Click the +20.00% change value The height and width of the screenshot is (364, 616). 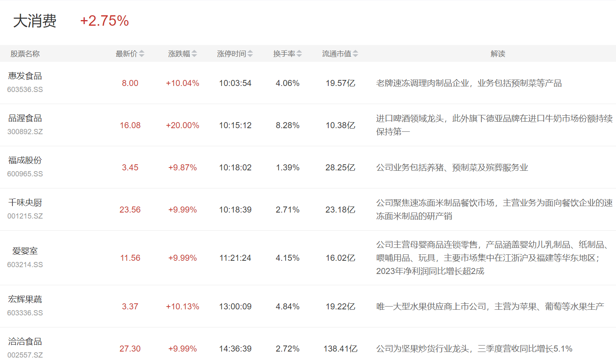point(182,125)
